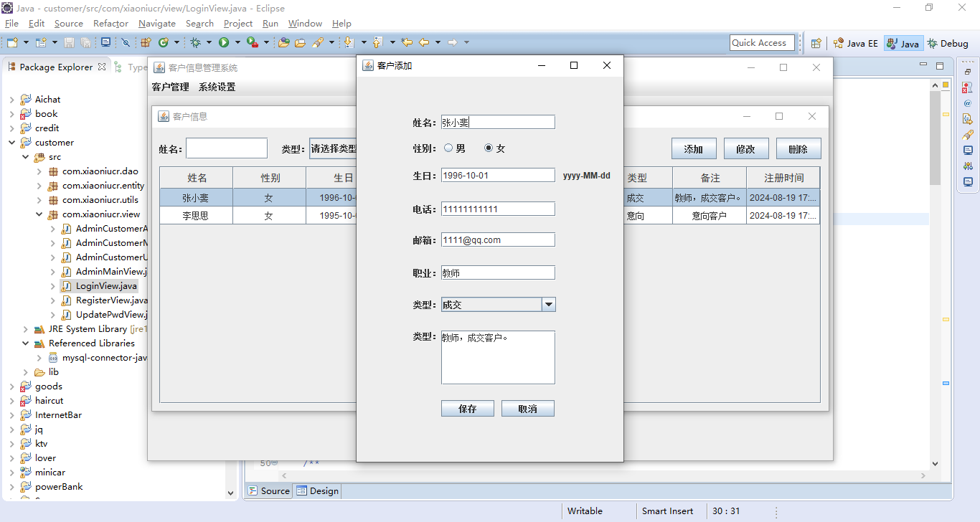
Task: Collapse the customer project node
Action: point(12,143)
